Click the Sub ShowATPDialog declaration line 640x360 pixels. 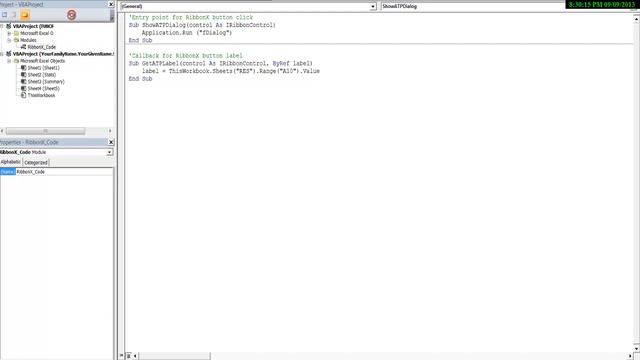pos(202,25)
